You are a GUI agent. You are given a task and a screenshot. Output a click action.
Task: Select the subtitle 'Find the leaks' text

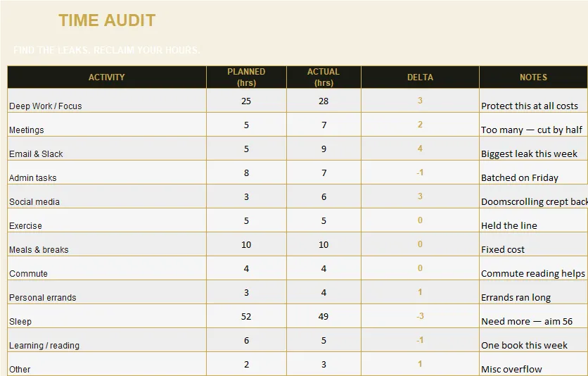coord(107,50)
